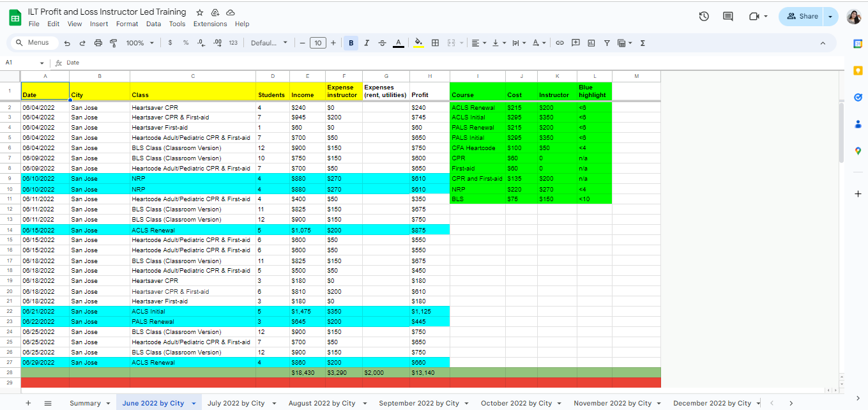Open all comments panel

click(727, 16)
